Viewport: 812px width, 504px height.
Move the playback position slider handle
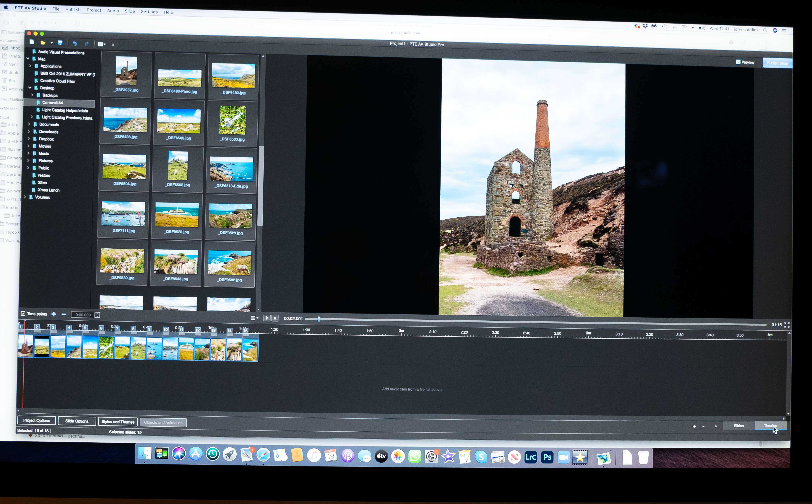319,319
